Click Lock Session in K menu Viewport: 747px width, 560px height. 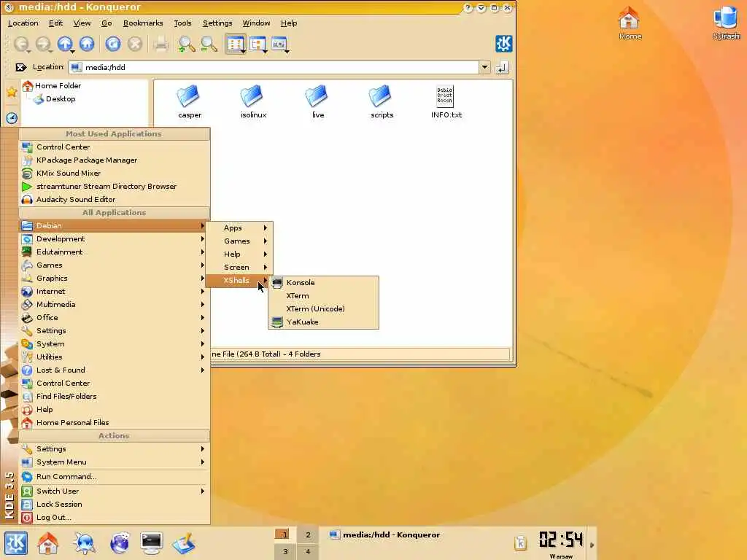pos(114,505)
